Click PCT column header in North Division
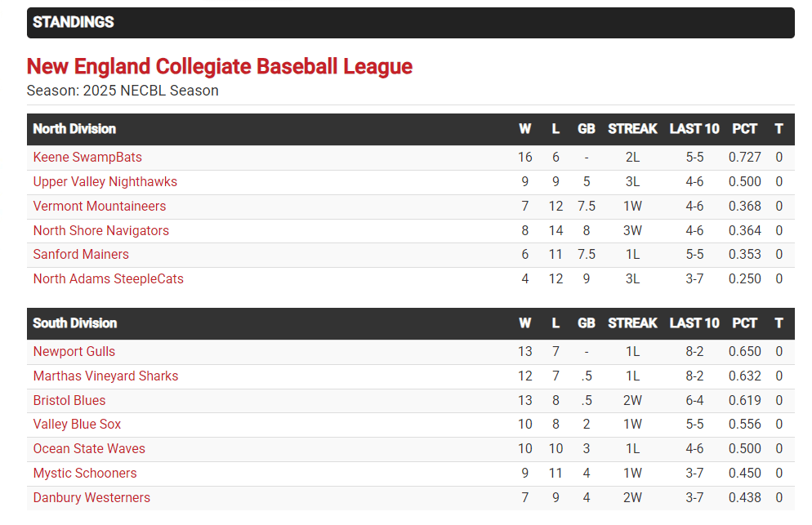Screen dimensions: 812x525 click(x=744, y=129)
